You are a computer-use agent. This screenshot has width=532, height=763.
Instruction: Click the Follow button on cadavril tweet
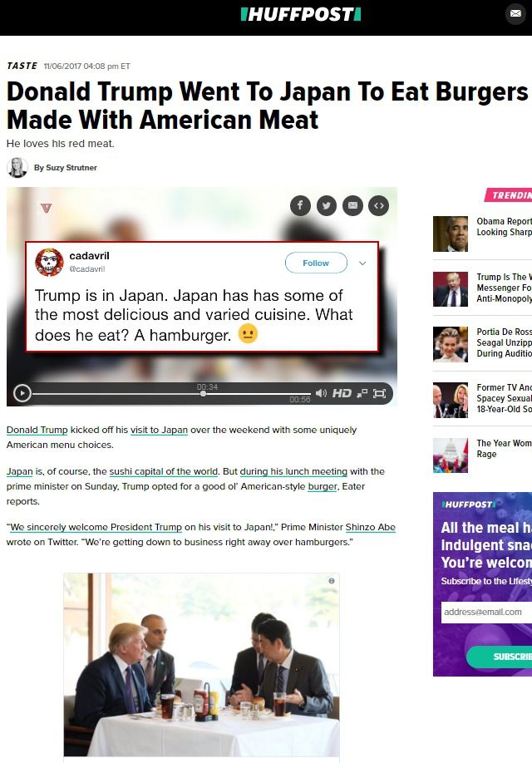(x=316, y=263)
